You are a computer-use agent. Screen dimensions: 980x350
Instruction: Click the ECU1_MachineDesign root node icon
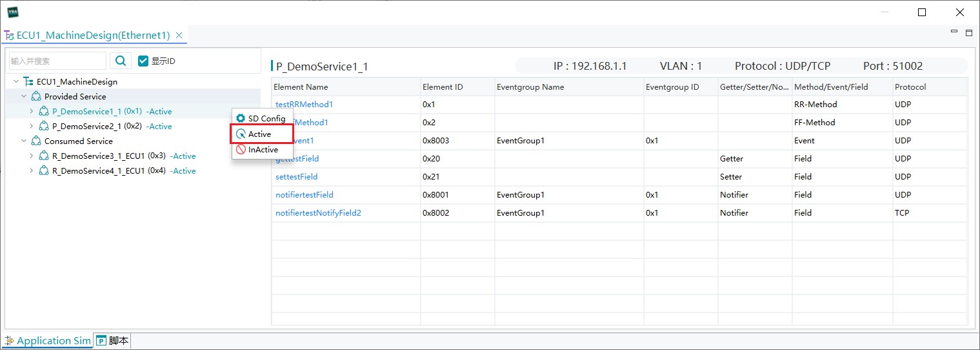[x=28, y=82]
